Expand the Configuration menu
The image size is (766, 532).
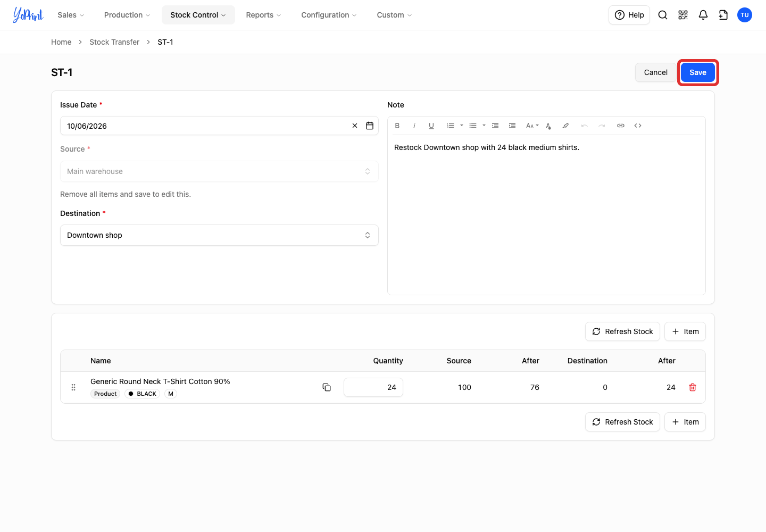(x=329, y=15)
